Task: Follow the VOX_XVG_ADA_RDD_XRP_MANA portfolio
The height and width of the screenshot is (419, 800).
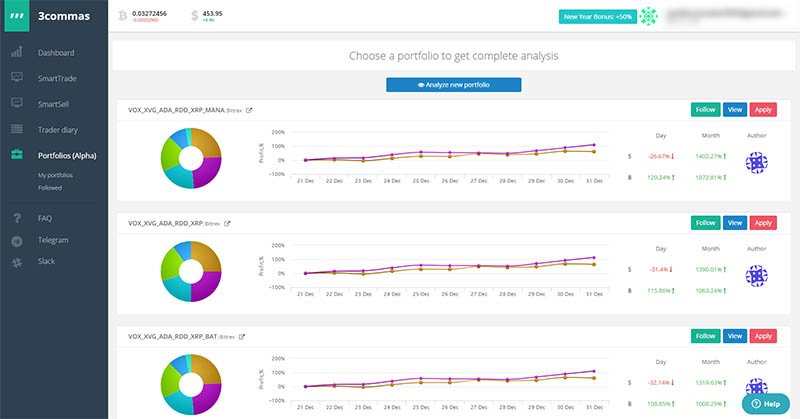Action: [x=705, y=110]
